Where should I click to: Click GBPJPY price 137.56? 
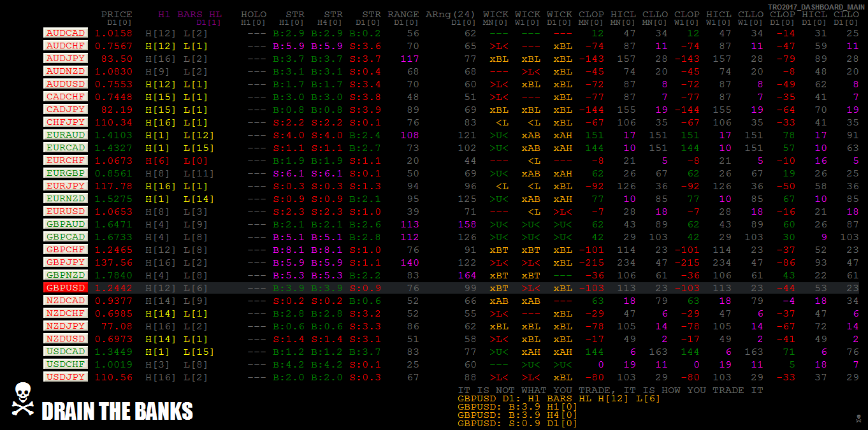pos(113,262)
